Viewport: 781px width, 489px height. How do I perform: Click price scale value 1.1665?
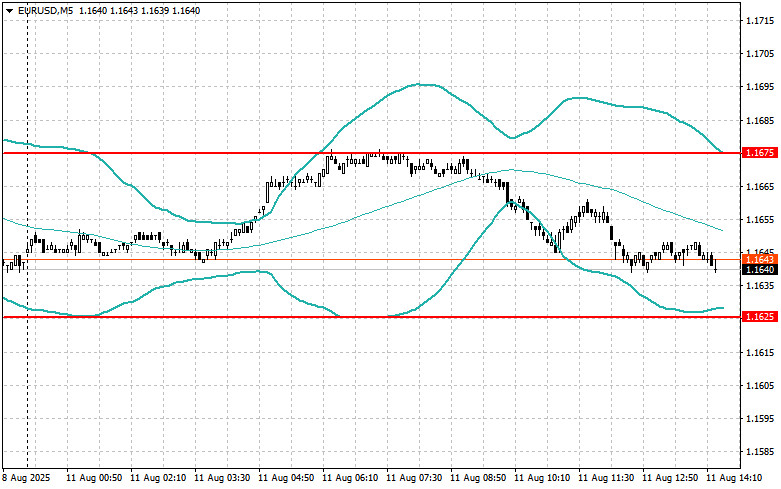(760, 187)
